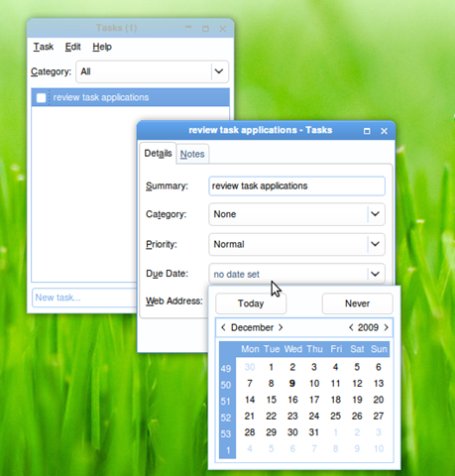The image size is (455, 476).
Task: Open the Category filter dropdown showing All
Action: click(x=153, y=71)
